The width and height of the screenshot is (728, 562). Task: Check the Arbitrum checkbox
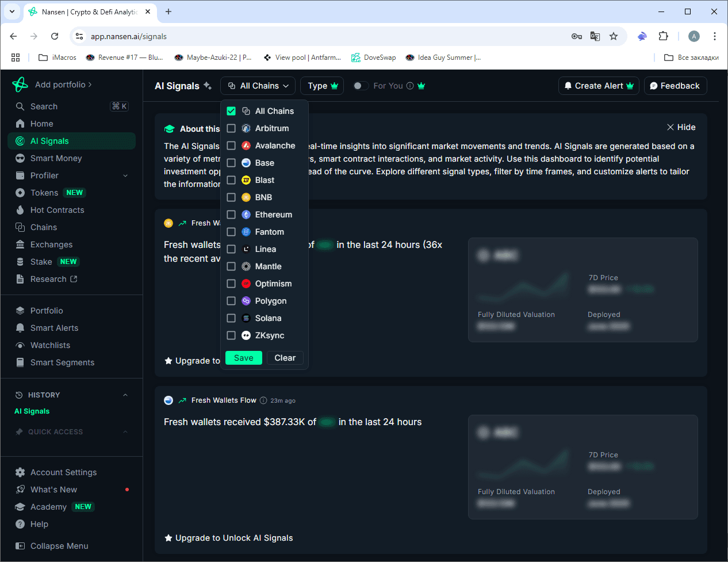[231, 128]
